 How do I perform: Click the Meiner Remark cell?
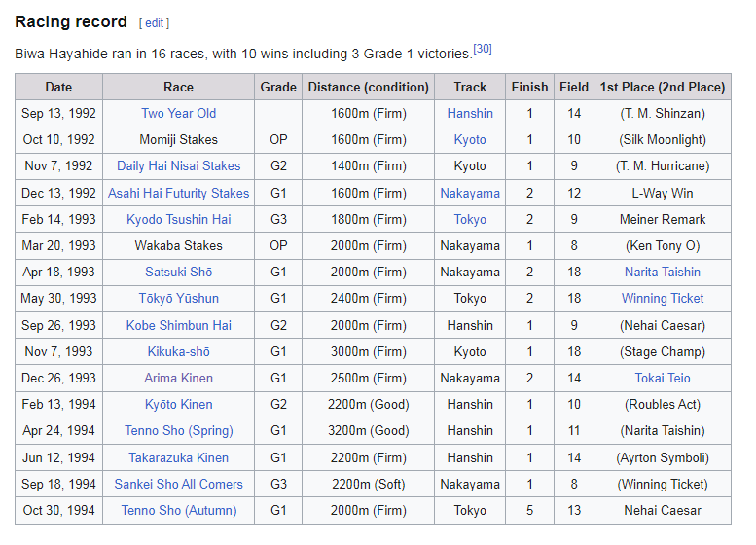[x=663, y=219]
